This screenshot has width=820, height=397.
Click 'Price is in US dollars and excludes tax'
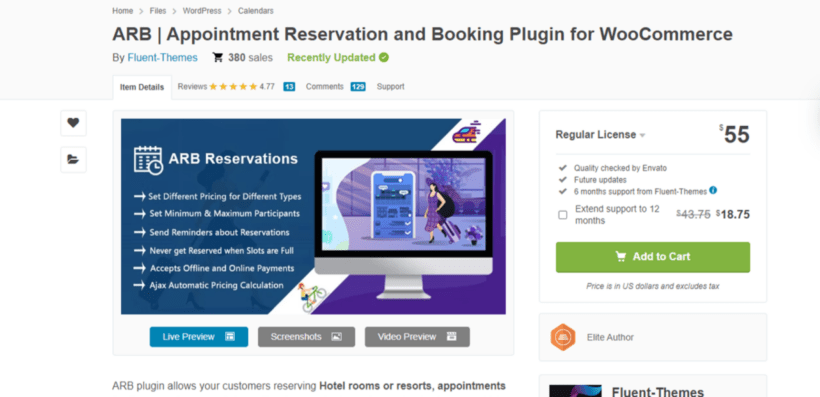(x=653, y=287)
